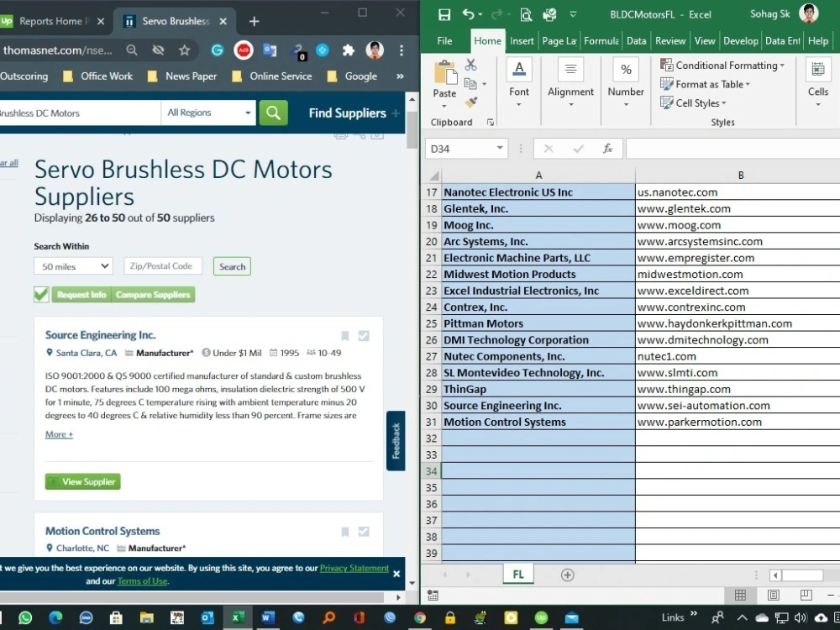
Task: Open the 50 miles distance dropdown
Action: click(73, 266)
